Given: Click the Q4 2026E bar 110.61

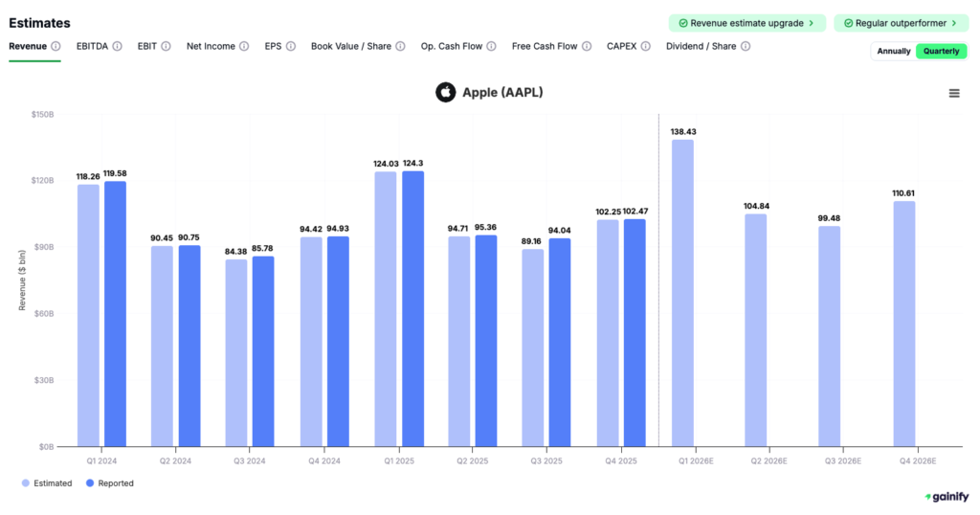Looking at the screenshot, I should pos(903,324).
